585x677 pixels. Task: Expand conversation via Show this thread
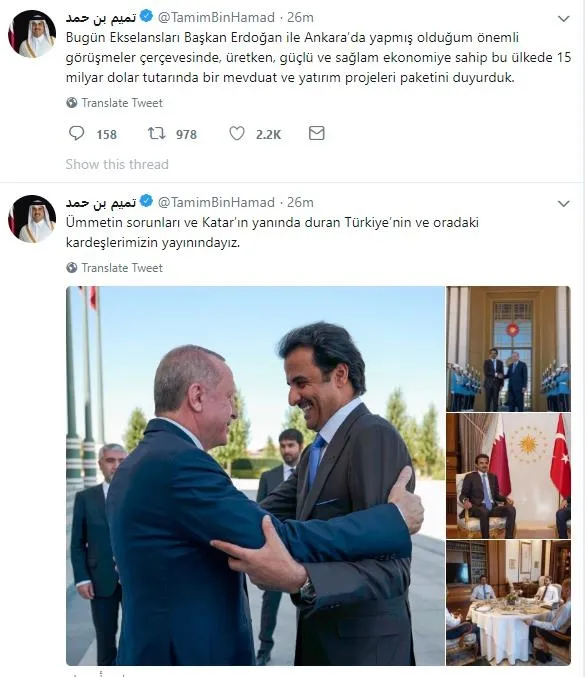117,165
